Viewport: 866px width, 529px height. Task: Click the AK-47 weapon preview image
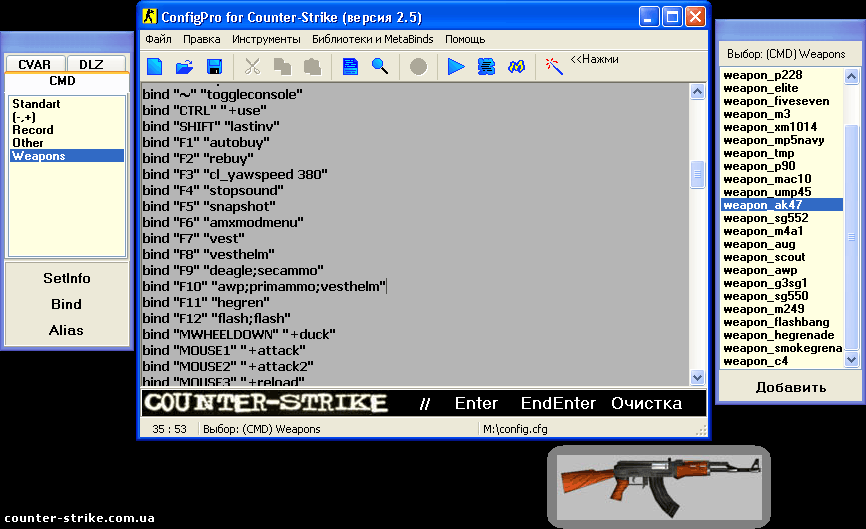click(659, 486)
